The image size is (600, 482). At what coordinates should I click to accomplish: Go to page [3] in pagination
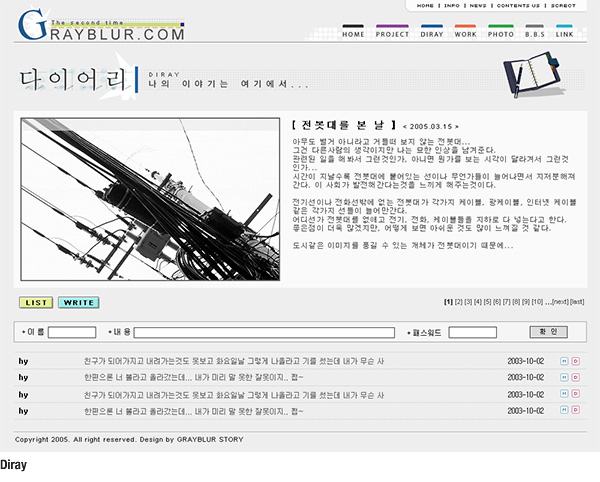(x=468, y=302)
